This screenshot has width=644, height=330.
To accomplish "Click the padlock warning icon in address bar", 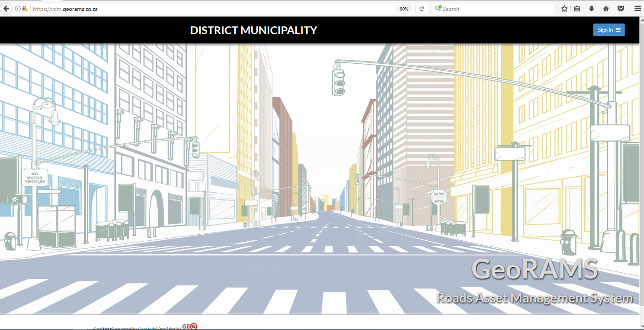I will click(x=25, y=9).
